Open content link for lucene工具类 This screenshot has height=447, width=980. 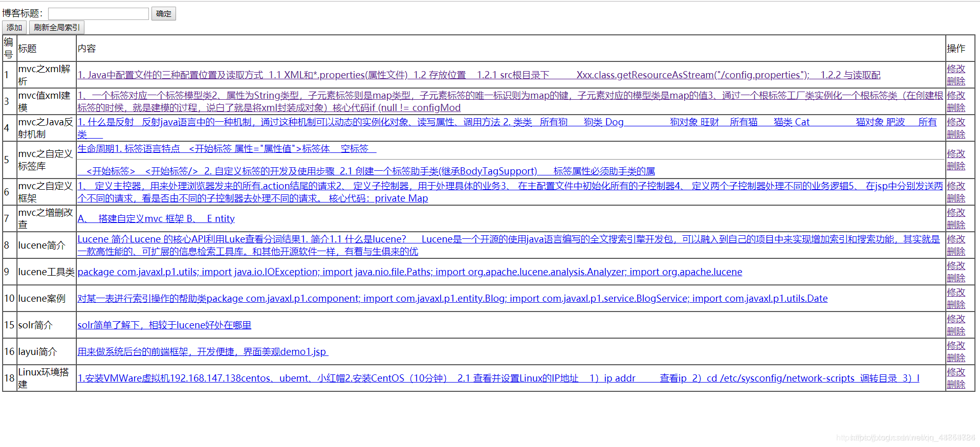(410, 272)
